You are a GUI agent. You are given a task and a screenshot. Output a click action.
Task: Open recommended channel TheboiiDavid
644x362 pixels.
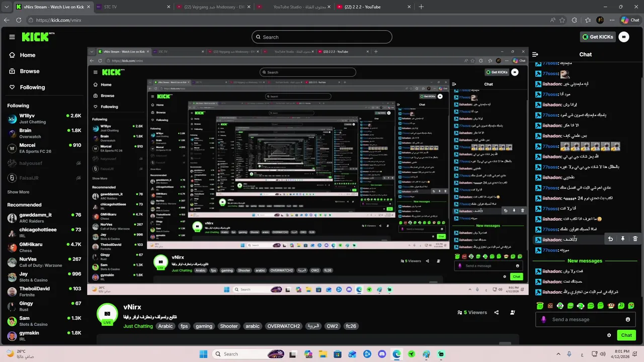44,292
